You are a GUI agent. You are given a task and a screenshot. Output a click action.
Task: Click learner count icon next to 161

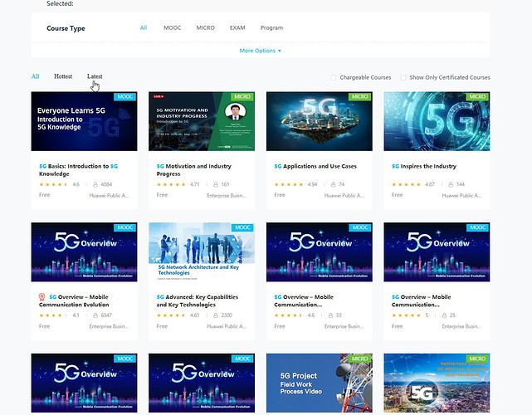(x=216, y=184)
